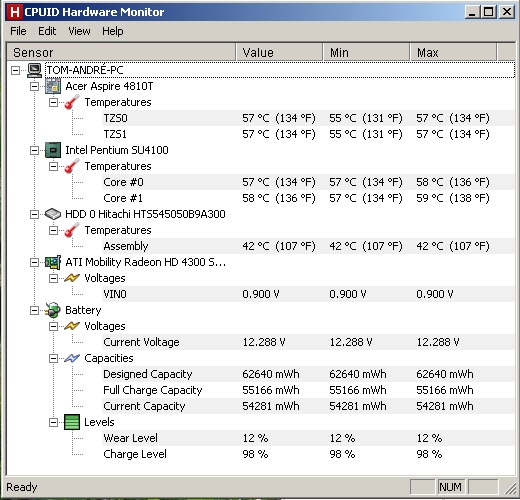
Task: Click the 59 °C max value for Core #1
Action: pyautogui.click(x=453, y=198)
